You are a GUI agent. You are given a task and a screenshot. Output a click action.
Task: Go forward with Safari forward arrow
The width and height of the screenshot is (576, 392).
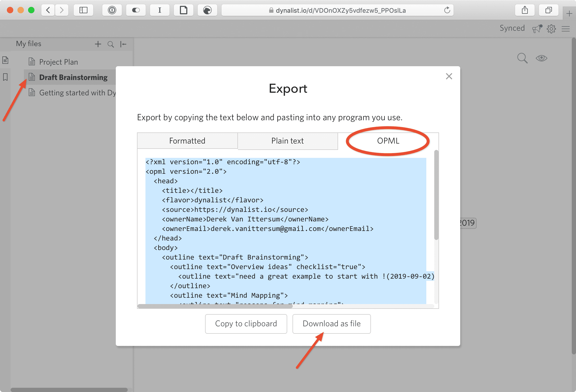(x=61, y=10)
